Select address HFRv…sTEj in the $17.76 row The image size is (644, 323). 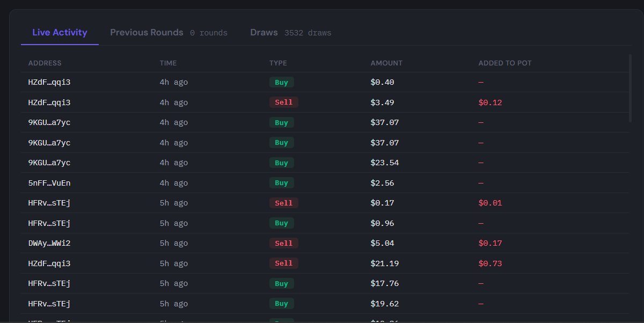pyautogui.click(x=49, y=283)
